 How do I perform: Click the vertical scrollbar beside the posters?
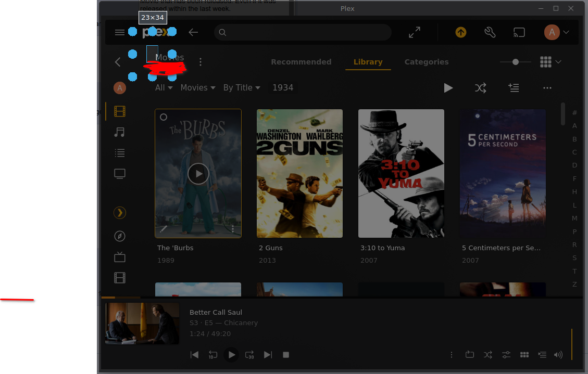pyautogui.click(x=563, y=114)
